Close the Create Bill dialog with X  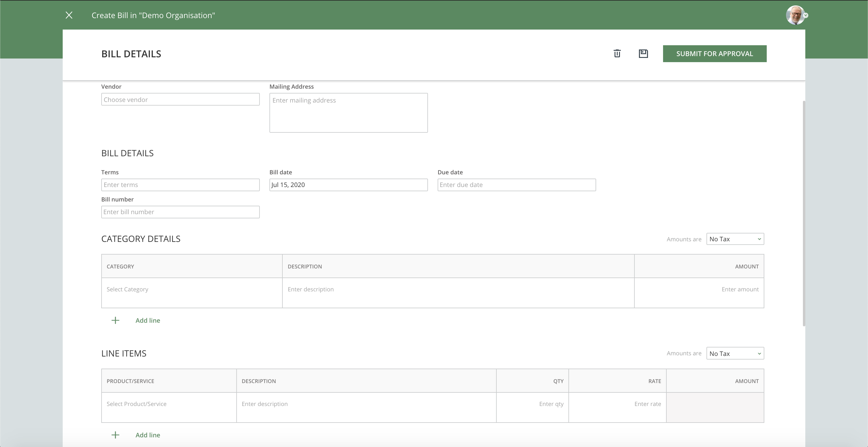click(x=69, y=15)
